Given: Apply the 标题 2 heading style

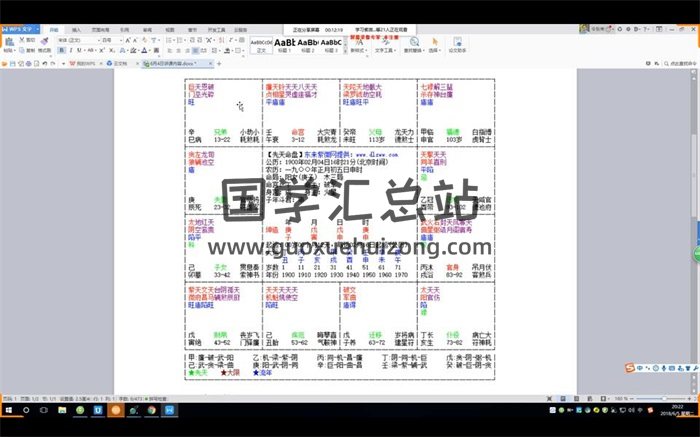Looking at the screenshot, I should pos(308,45).
